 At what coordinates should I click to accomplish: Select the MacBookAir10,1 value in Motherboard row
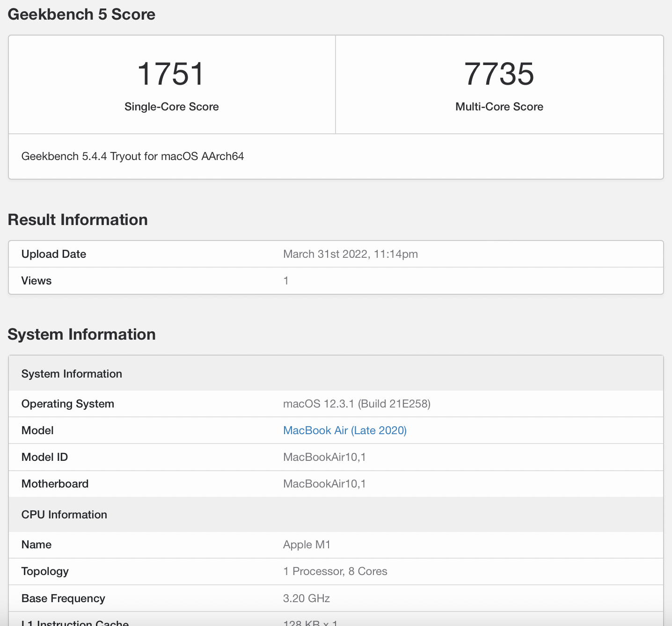[x=324, y=484]
